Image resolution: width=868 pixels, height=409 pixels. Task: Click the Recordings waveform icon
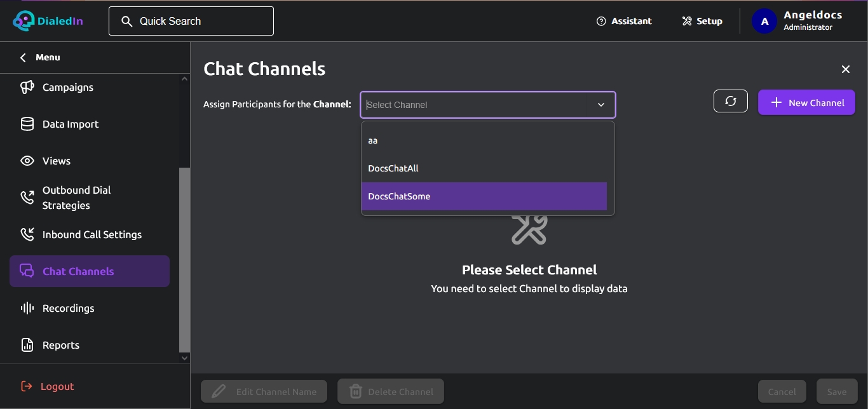[27, 308]
